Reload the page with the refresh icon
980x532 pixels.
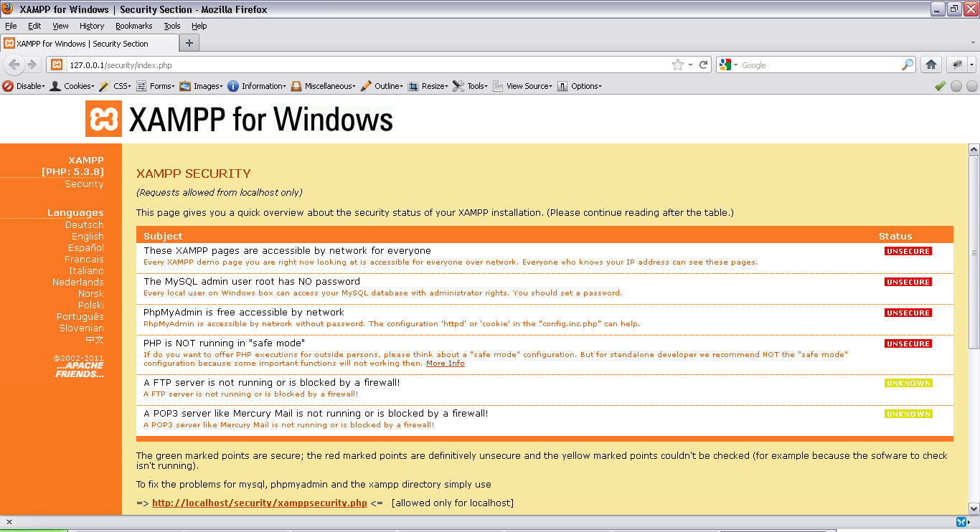click(702, 64)
